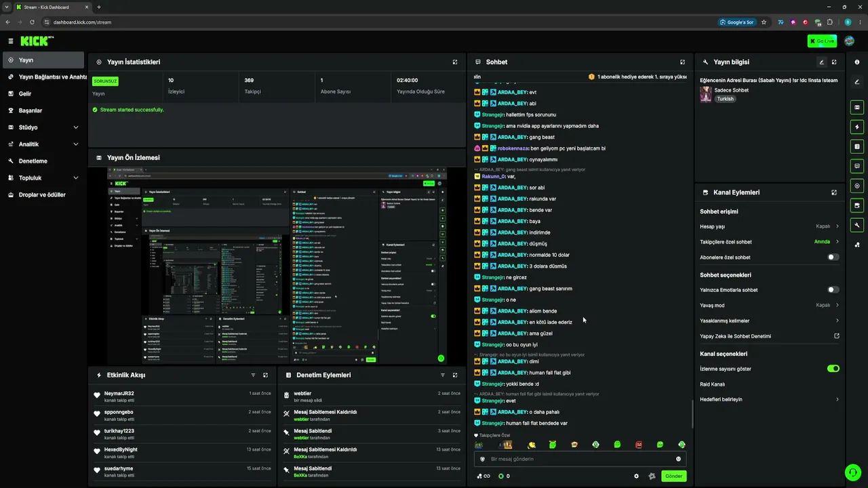Image resolution: width=868 pixels, height=488 pixels.
Task: Expand the Denetim Eylemleri panel to fullscreen
Action: click(x=455, y=375)
